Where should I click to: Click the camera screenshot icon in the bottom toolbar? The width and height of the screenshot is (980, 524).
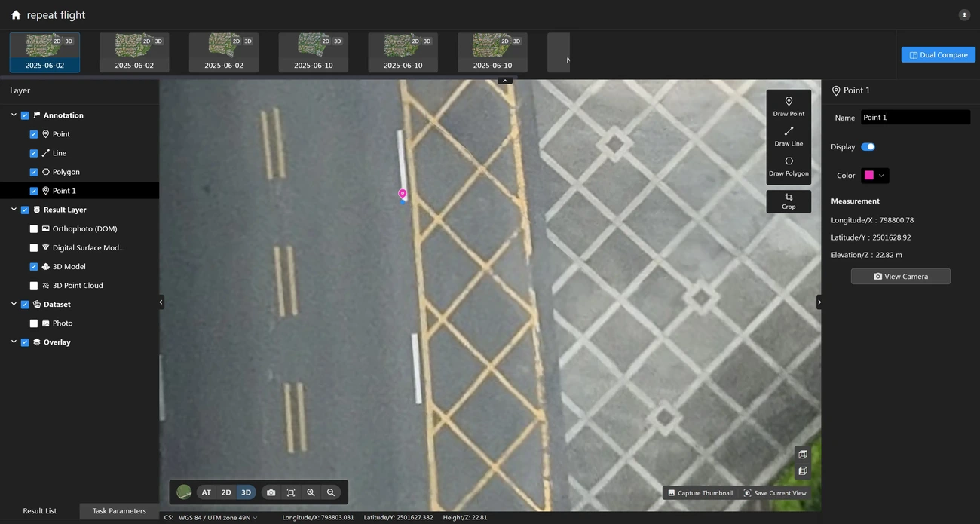[271, 492]
